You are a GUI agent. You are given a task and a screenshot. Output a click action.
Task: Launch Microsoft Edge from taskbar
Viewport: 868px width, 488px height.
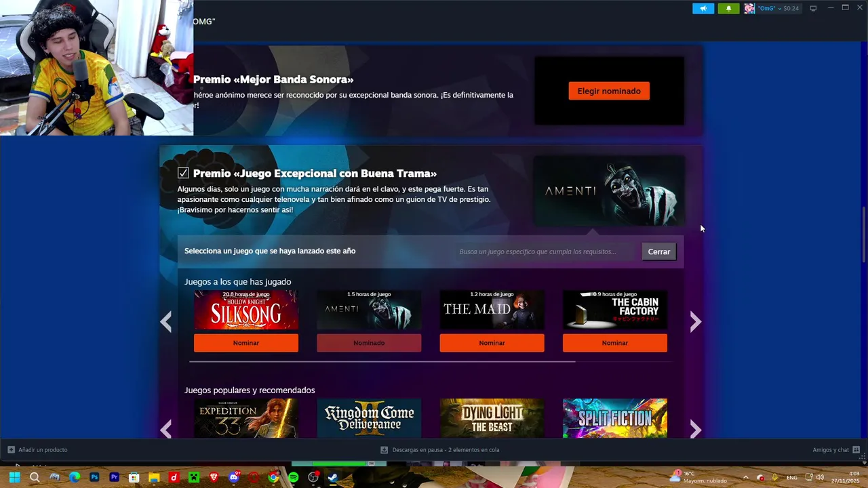(75, 477)
